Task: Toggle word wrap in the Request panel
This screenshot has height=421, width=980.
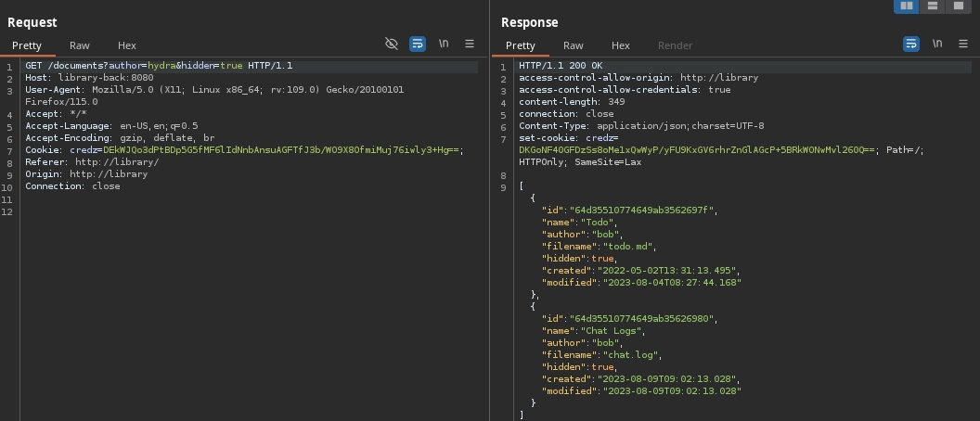Action: point(418,44)
